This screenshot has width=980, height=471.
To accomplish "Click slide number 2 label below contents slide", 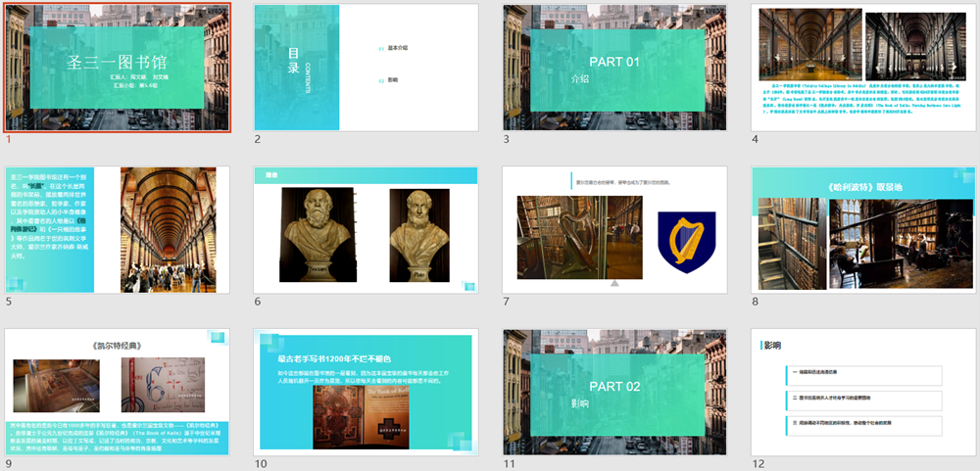I will pos(258,140).
